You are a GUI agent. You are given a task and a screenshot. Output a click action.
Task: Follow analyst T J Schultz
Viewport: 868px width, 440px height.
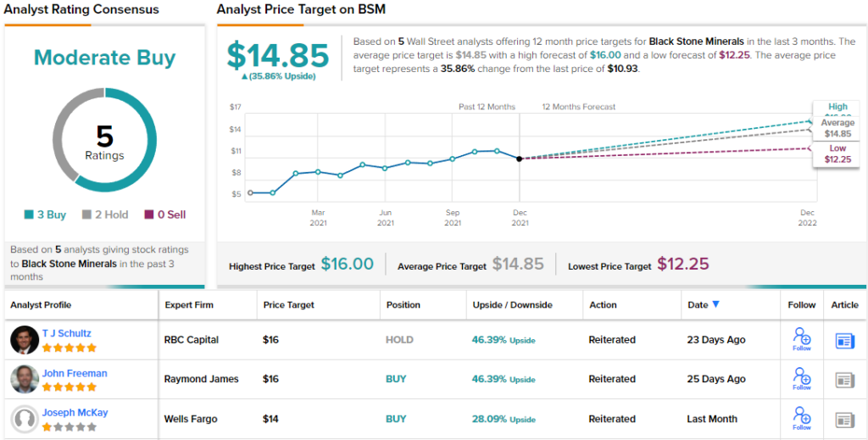coord(801,339)
